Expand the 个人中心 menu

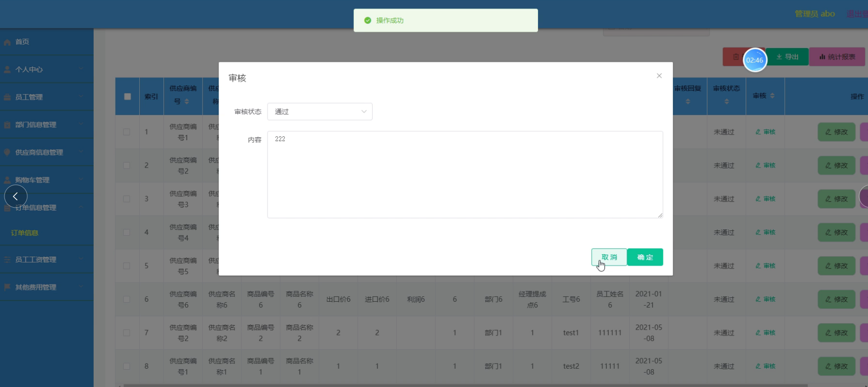47,69
